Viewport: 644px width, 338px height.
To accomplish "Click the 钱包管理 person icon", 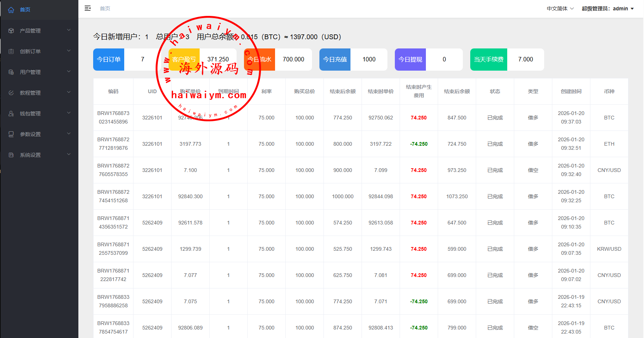I will (11, 114).
